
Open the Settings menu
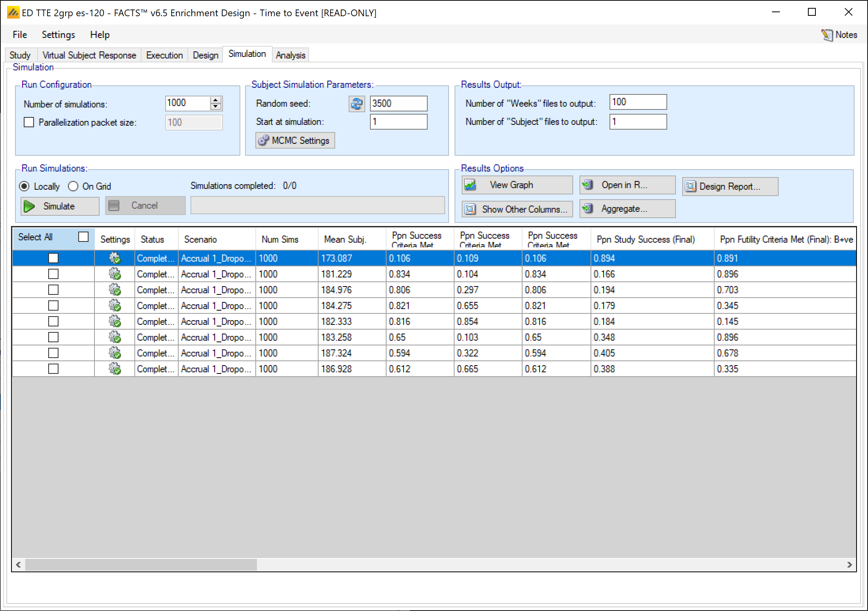[x=58, y=35]
